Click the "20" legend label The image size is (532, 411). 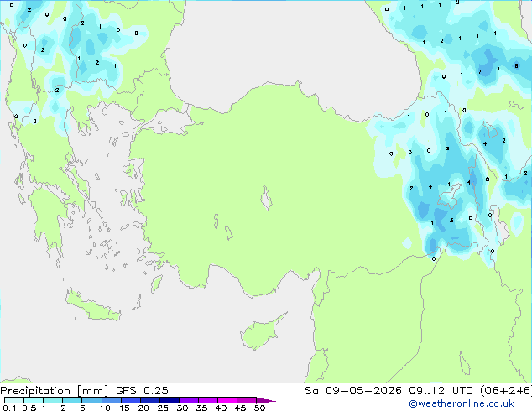[x=143, y=408]
